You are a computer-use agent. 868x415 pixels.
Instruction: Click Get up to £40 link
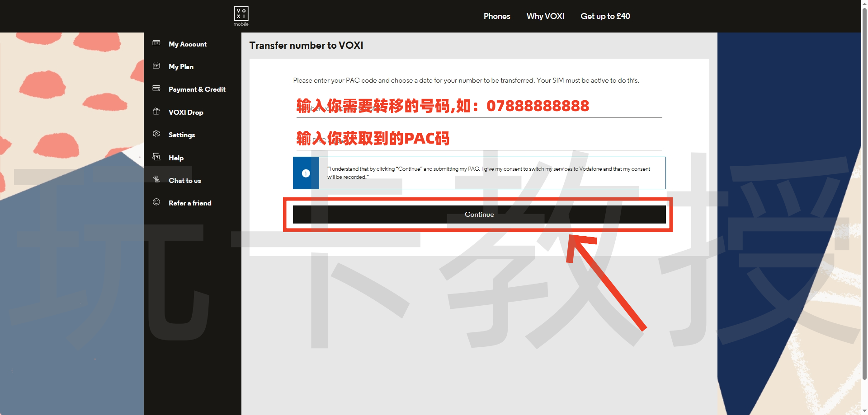605,16
